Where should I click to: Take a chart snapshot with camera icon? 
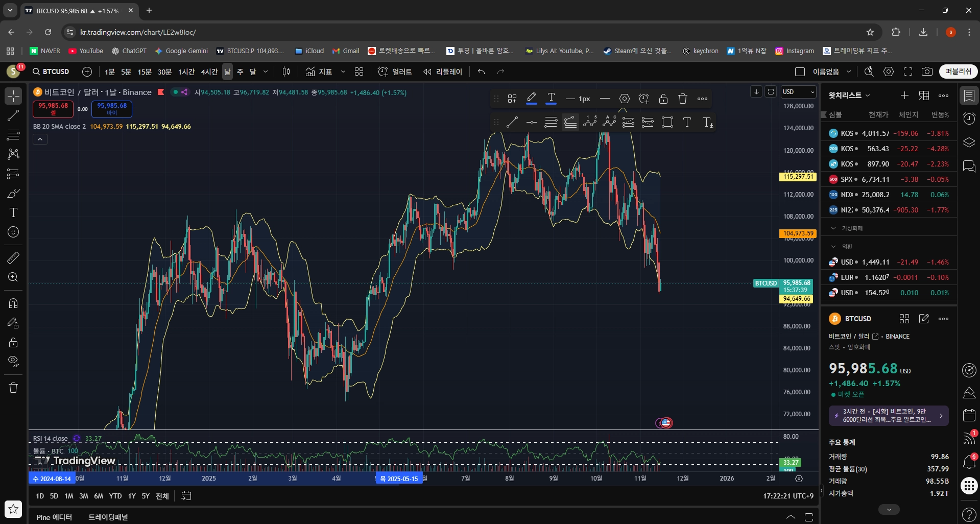[x=927, y=72]
